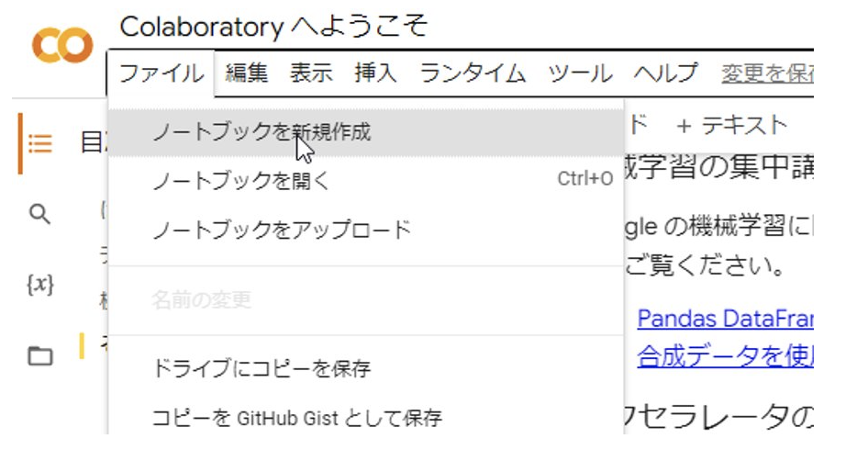This screenshot has height=461, width=868.
Task: Open the 編集 menu
Action: [x=246, y=73]
